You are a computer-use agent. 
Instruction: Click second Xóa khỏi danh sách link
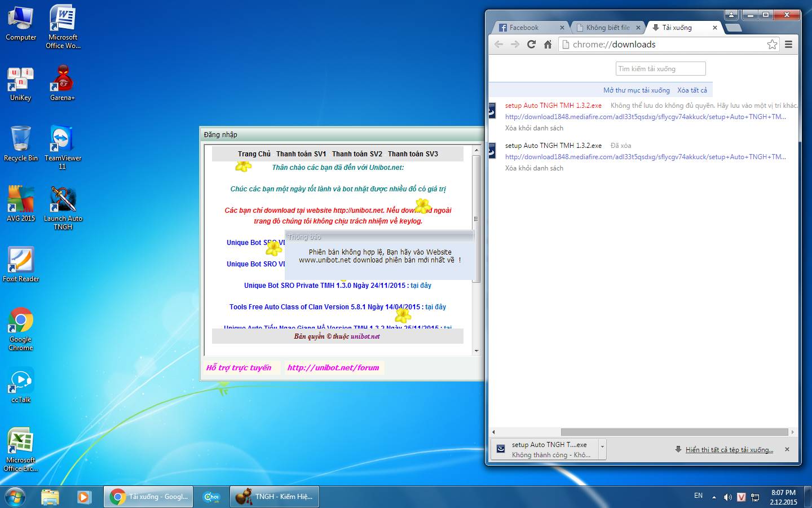point(534,168)
